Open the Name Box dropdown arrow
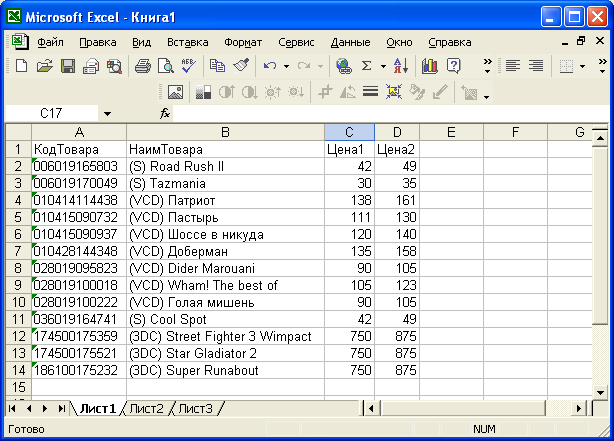This screenshot has width=614, height=441. pyautogui.click(x=107, y=114)
